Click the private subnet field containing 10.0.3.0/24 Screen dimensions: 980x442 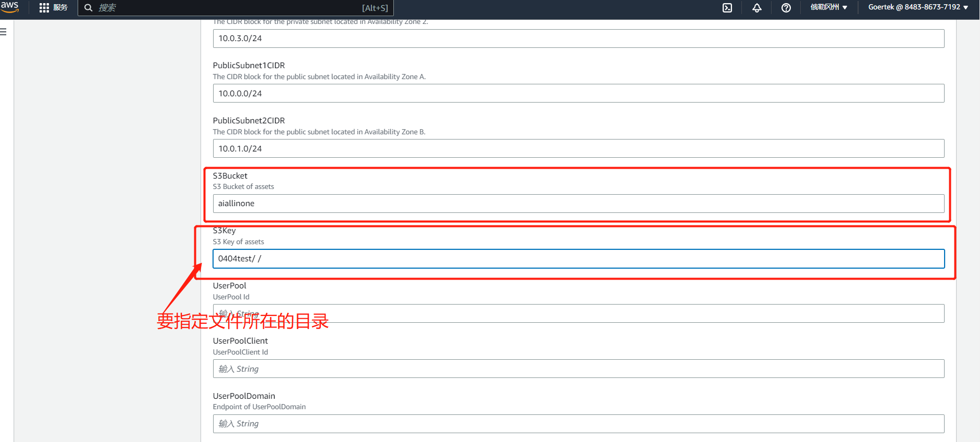[578, 39]
